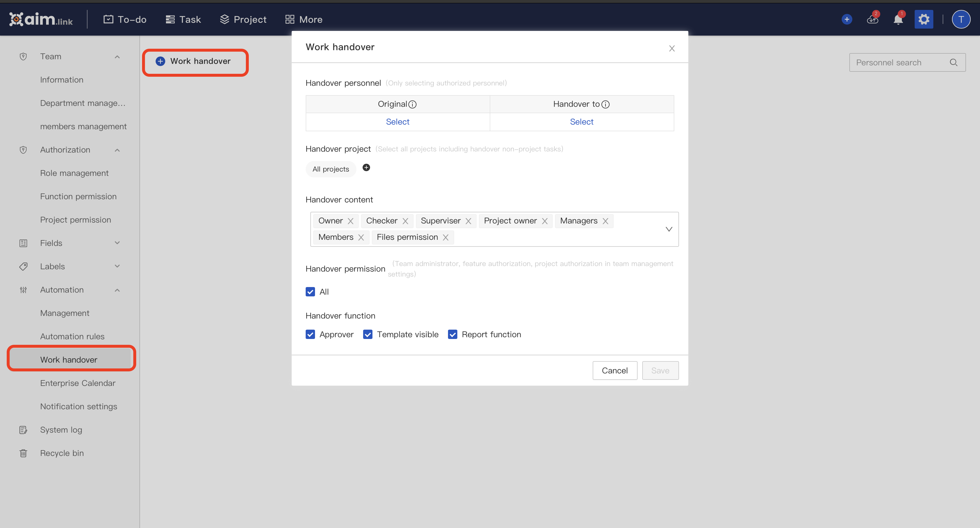Toggle the Approver checkbox
The height and width of the screenshot is (528, 980).
[310, 334]
